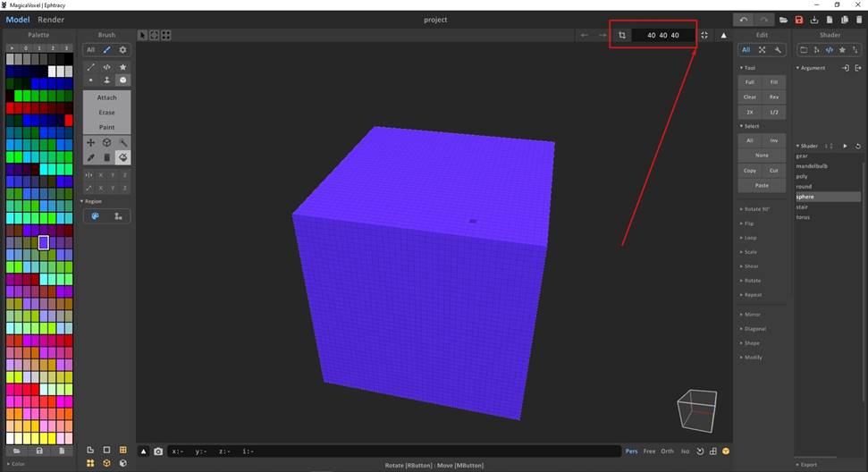
Task: Pick the eyedropper color picker tool
Action: click(90, 157)
